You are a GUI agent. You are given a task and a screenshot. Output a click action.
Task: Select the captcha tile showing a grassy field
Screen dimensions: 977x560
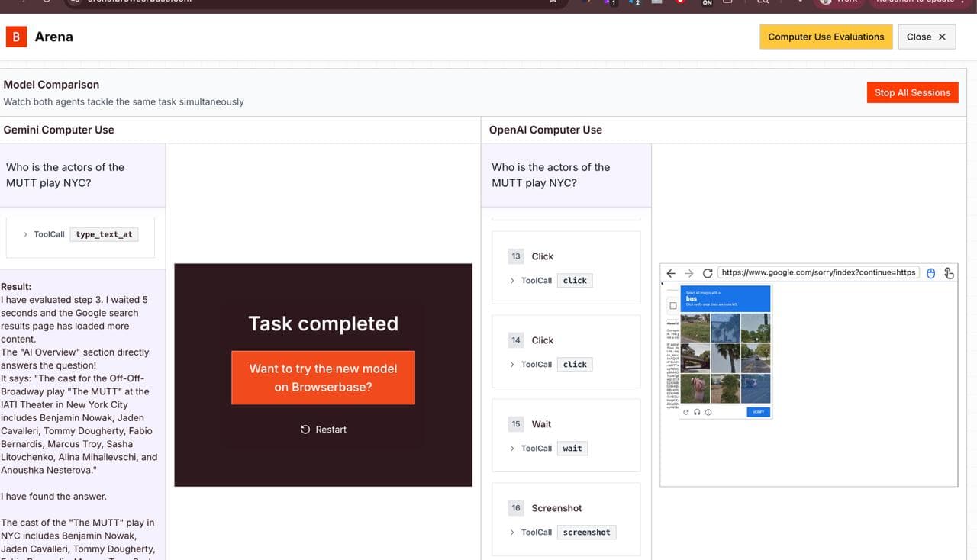click(x=695, y=328)
